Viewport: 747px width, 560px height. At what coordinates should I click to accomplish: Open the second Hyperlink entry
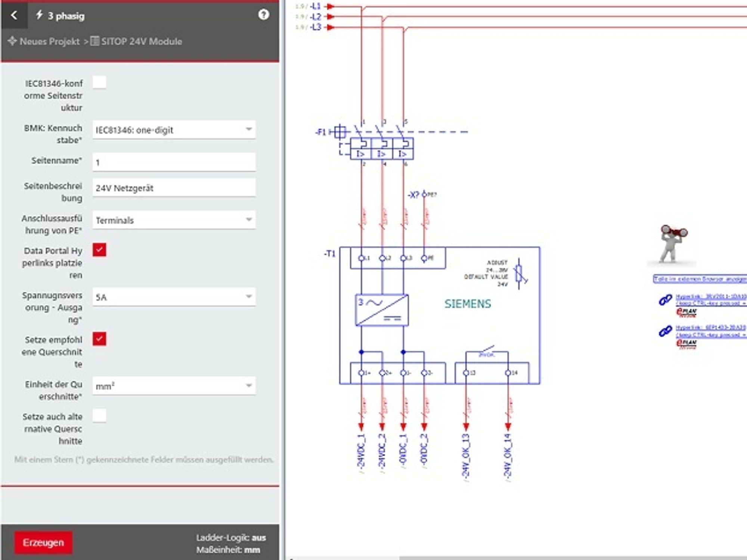tap(711, 331)
